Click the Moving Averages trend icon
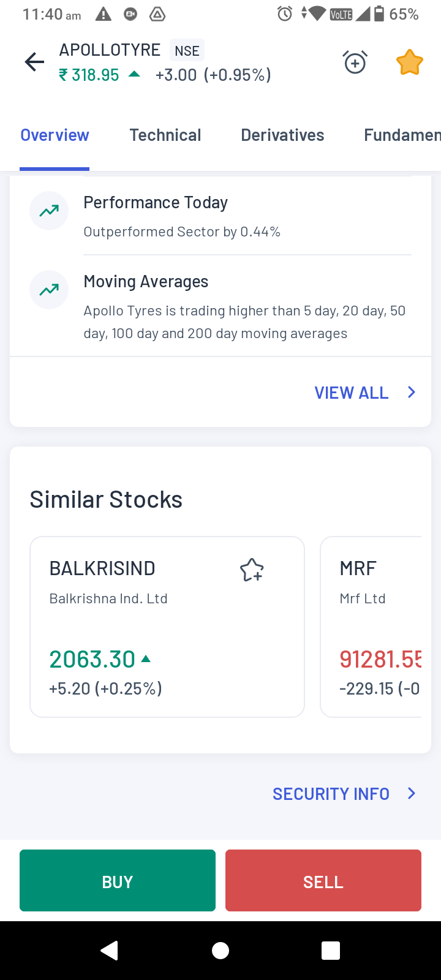Screen dimensions: 441x980 (49, 290)
